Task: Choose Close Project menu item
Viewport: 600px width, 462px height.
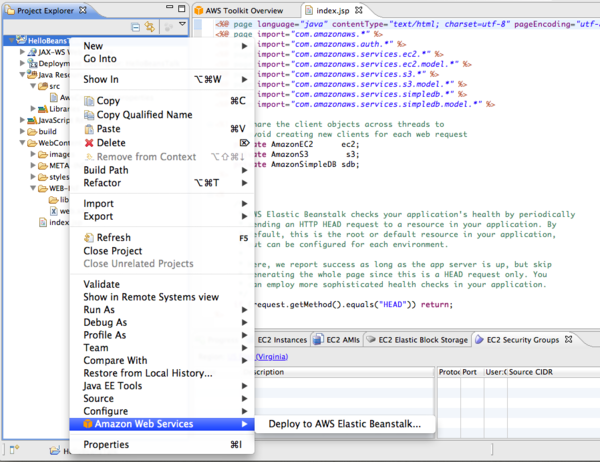Action: (162, 251)
